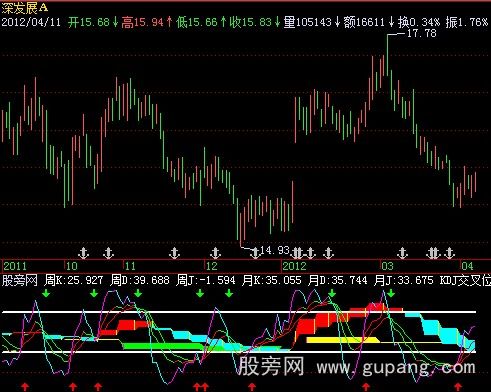Open the www.gupang.com watermark link
The height and width of the screenshot is (392, 491).
pyautogui.click(x=396, y=367)
